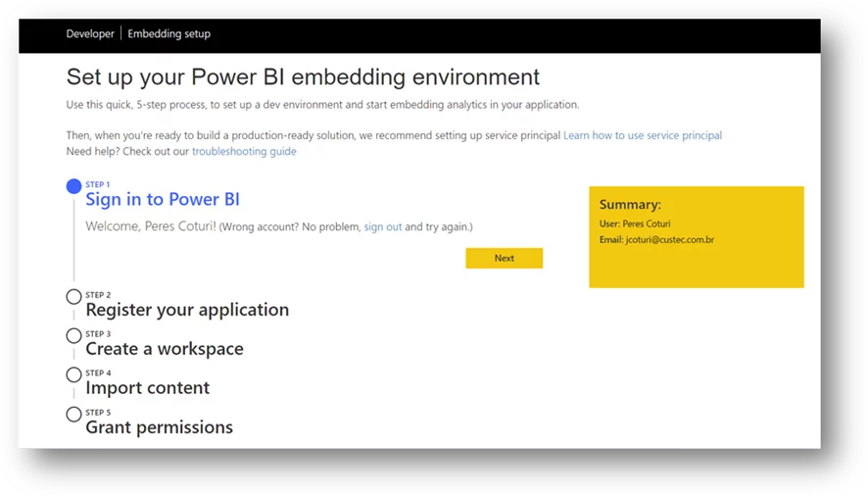The image size is (868, 496).
Task: Click the STEP 2 label
Action: [98, 295]
